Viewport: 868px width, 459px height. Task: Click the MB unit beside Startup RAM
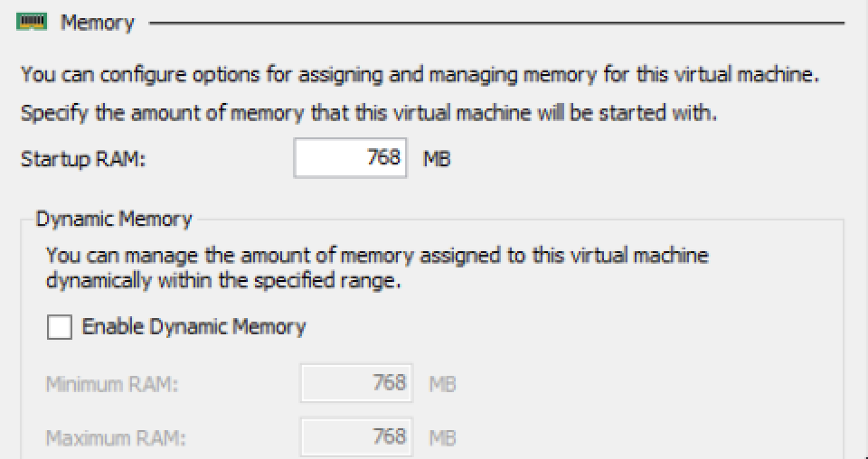tap(437, 159)
